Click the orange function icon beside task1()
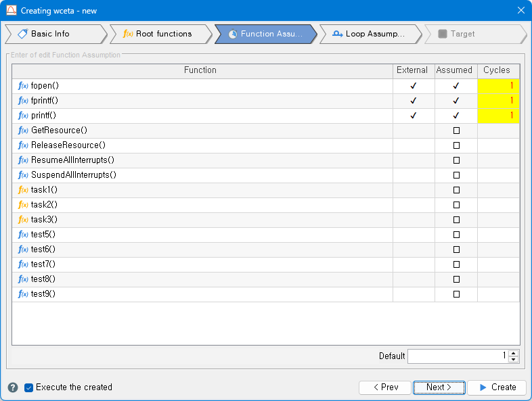 (x=22, y=190)
